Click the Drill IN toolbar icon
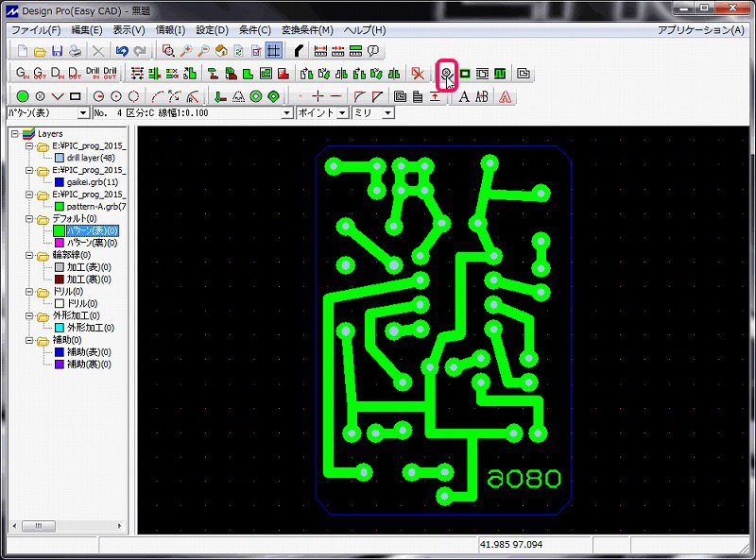The width and height of the screenshot is (756, 560). pos(93,74)
